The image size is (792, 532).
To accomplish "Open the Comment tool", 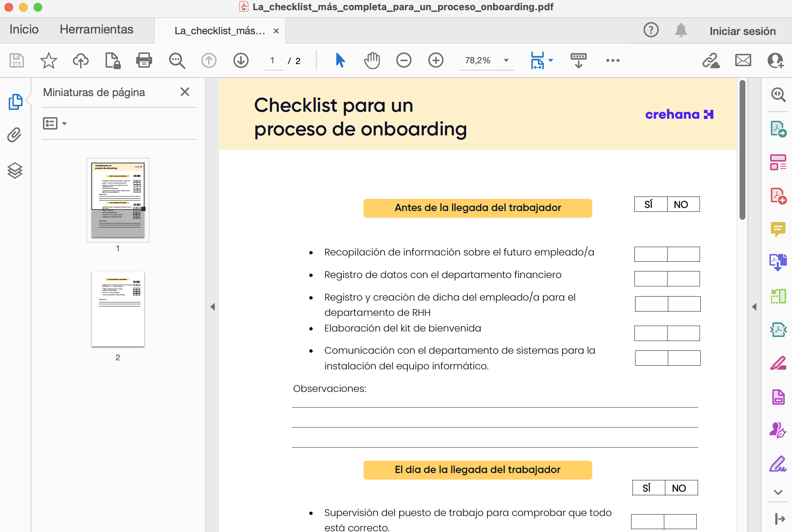I will pos(779,229).
